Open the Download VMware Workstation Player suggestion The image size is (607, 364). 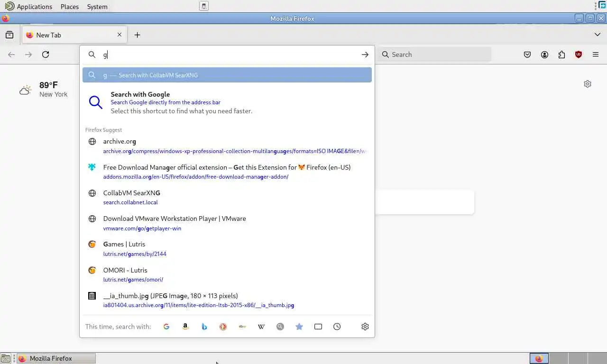click(x=227, y=223)
